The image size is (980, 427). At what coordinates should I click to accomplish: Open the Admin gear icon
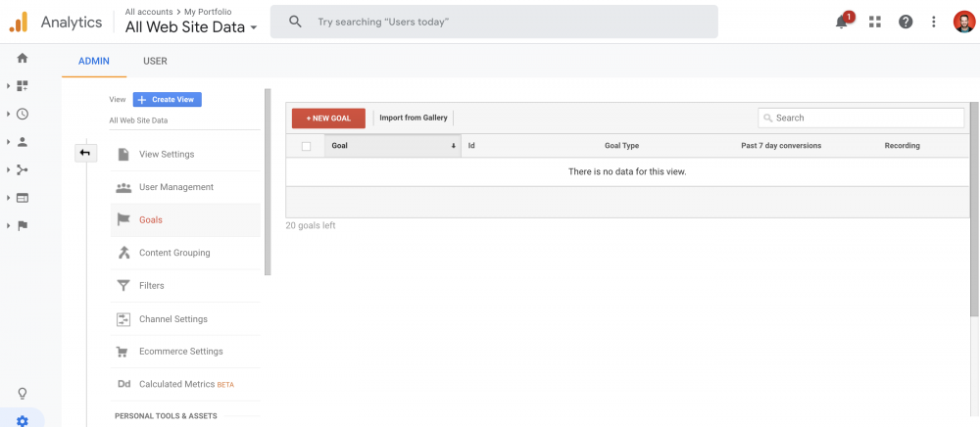[23, 420]
